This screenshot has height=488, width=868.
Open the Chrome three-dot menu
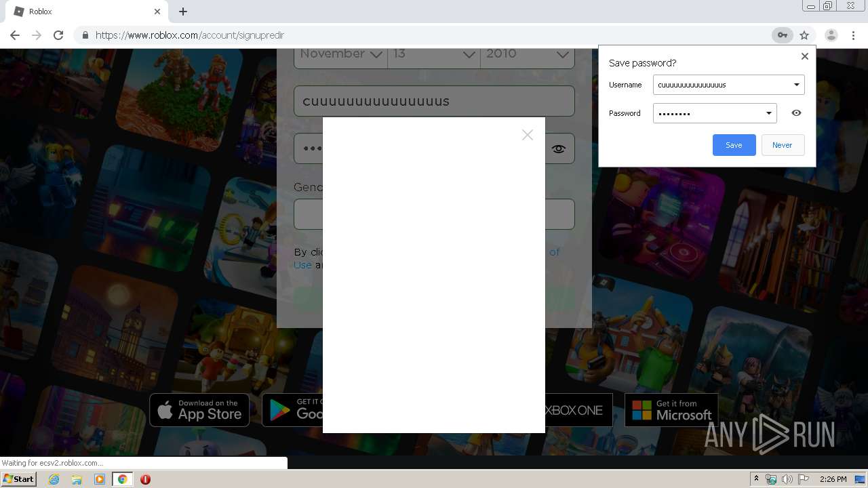853,35
